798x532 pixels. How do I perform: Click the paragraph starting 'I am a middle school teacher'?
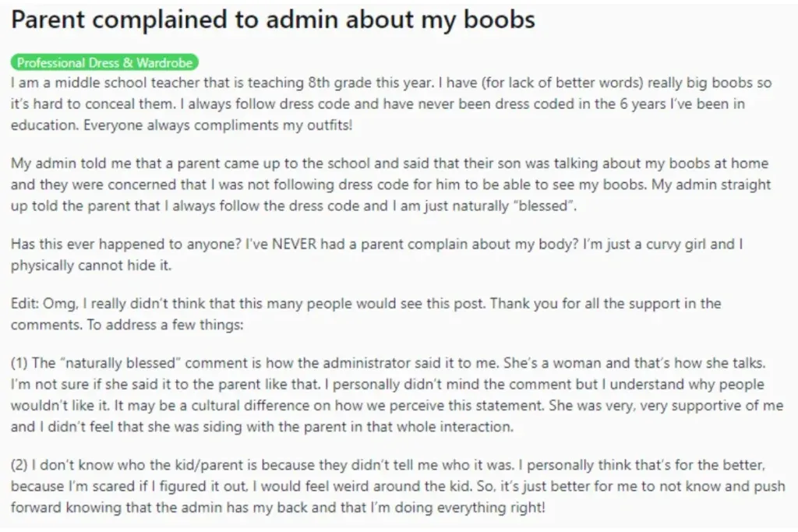(391, 104)
